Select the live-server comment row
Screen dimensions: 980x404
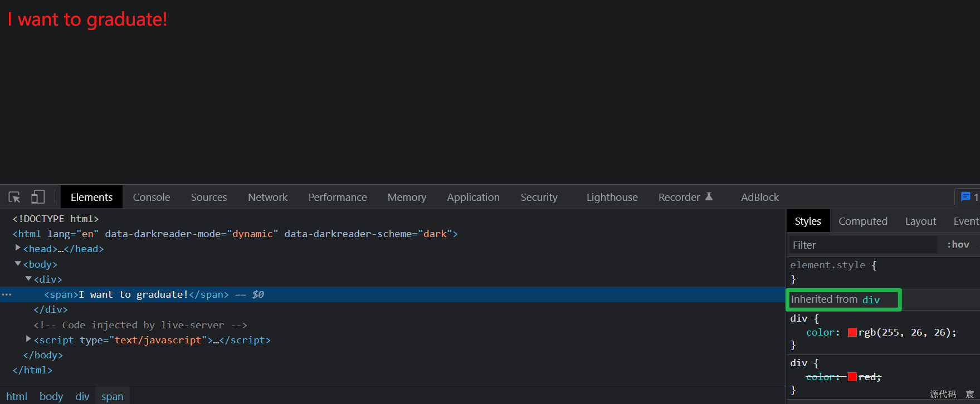coord(140,325)
